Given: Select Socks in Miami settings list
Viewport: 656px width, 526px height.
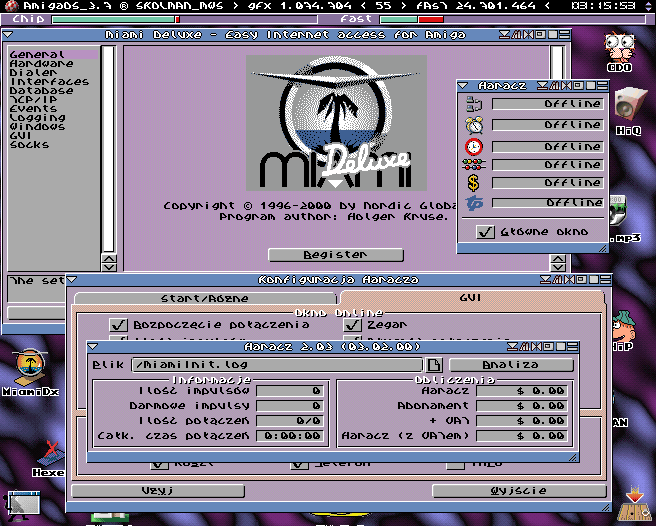Looking at the screenshot, I should tap(53, 145).
